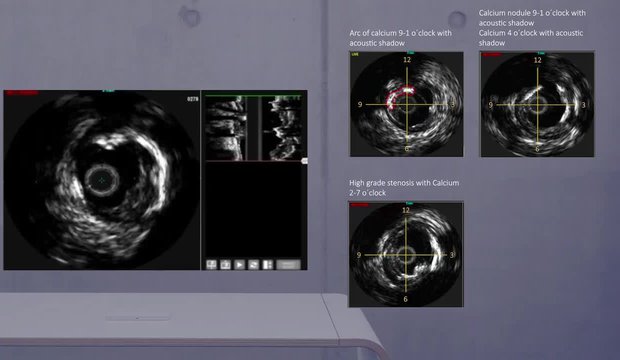620x360 pixels.
Task: Click the frame number 0278 in main view
Action: tap(193, 99)
